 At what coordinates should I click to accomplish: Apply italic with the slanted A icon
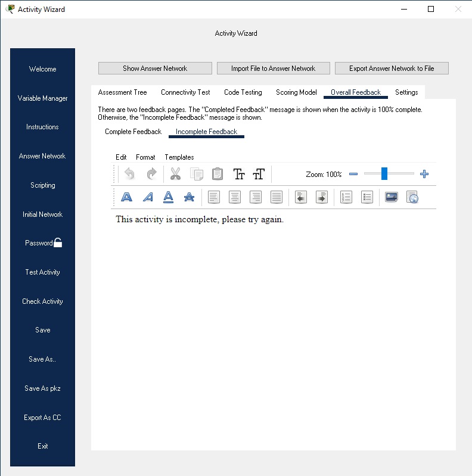(148, 197)
